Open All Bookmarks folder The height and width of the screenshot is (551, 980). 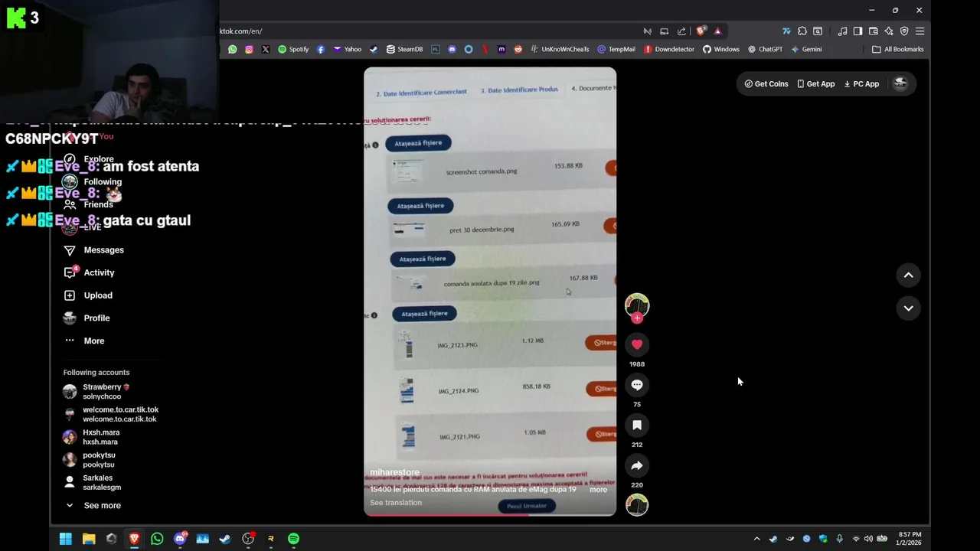898,49
